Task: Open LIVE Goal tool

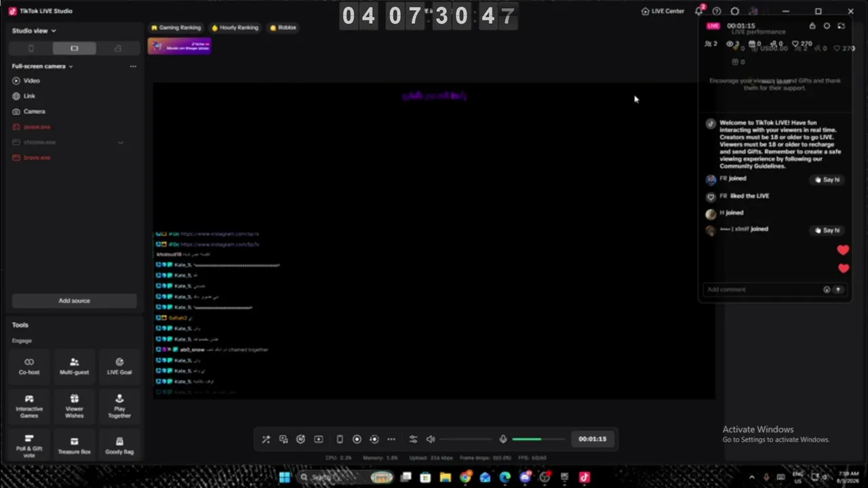Action: click(119, 366)
